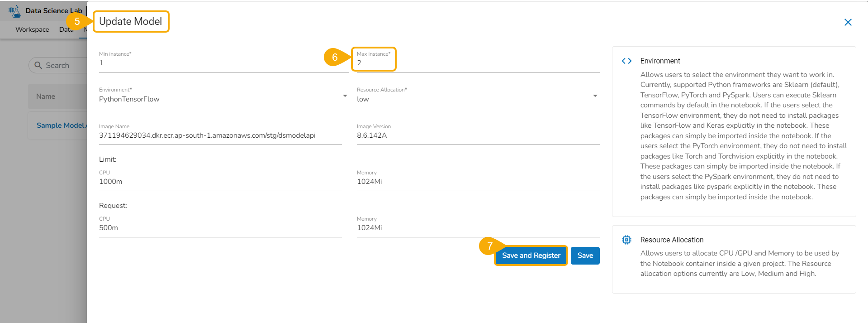Viewport: 868px width, 323px height.
Task: Click the Save and Register button
Action: pos(531,256)
